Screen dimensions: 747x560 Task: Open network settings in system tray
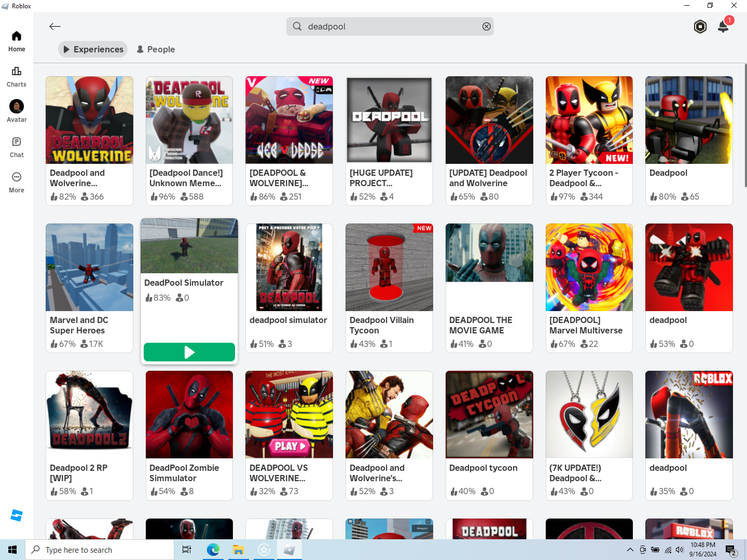click(668, 550)
